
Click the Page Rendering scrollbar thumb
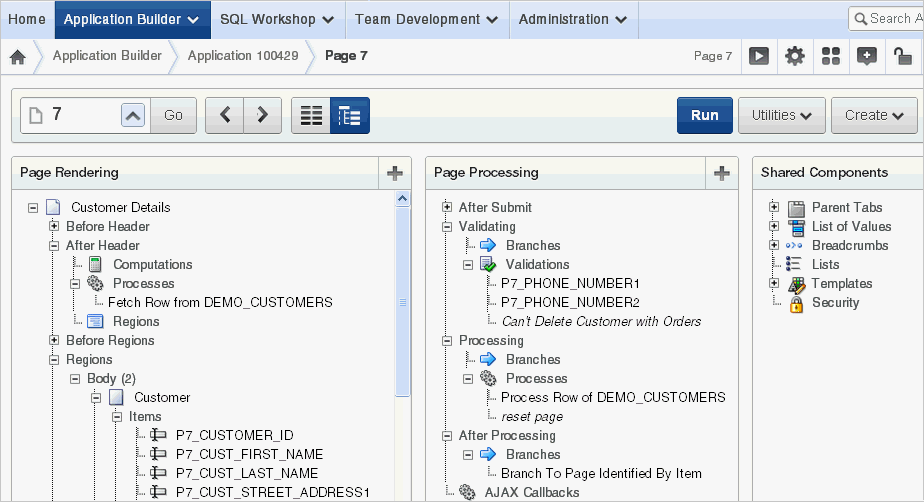tap(403, 302)
